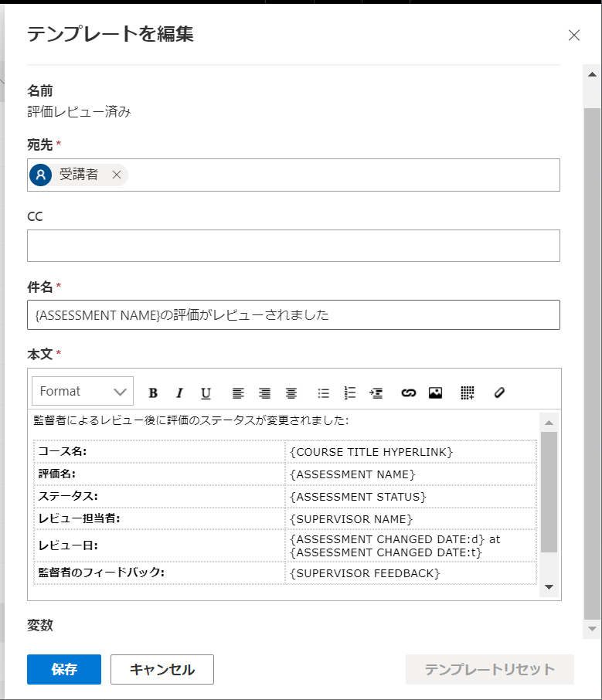This screenshot has height=700, width=602.
Task: Close the テンプレートを編集 dialog
Action: pos(574,35)
